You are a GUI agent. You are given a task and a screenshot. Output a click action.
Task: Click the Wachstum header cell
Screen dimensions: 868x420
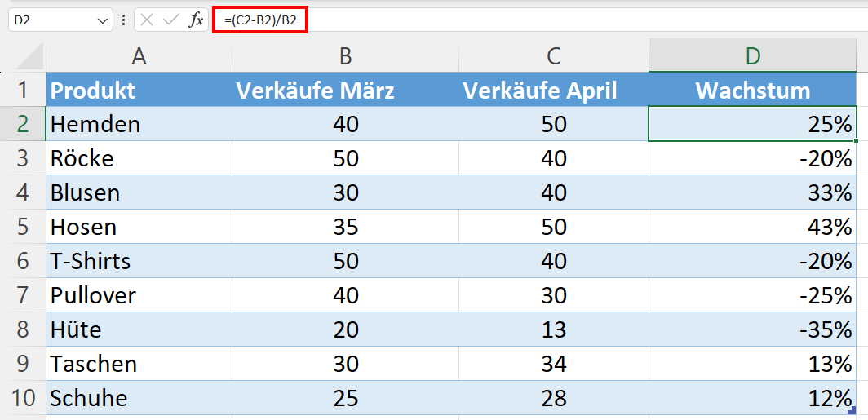[x=753, y=90]
